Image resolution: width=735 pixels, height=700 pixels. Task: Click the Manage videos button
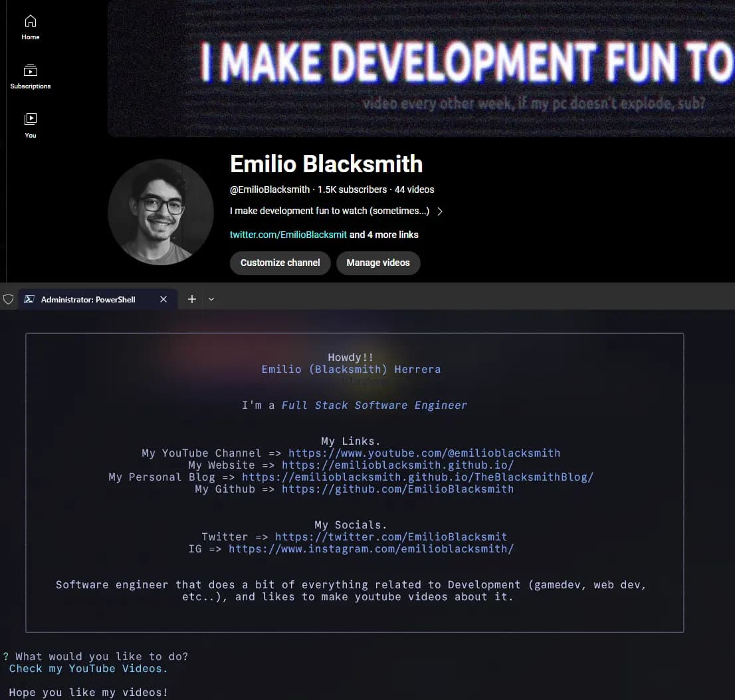378,263
